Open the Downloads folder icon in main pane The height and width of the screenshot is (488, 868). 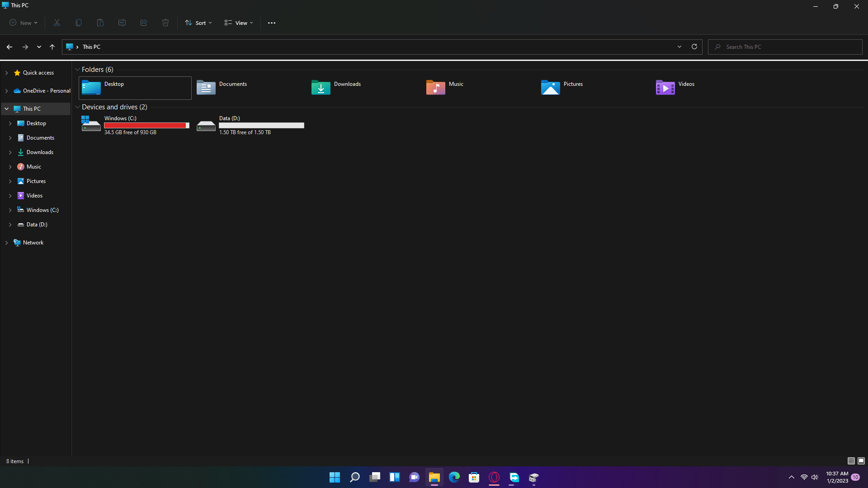(321, 88)
